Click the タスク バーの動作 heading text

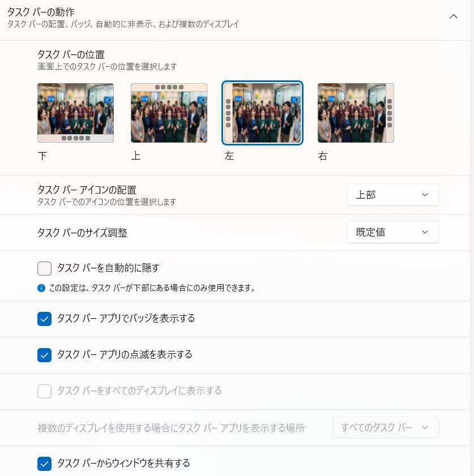click(41, 12)
